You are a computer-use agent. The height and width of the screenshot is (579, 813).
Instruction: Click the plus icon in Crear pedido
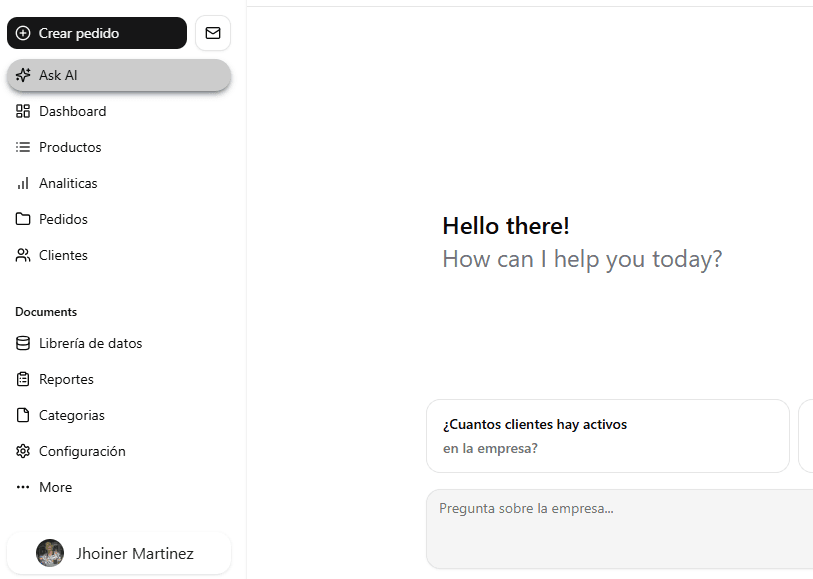23,33
